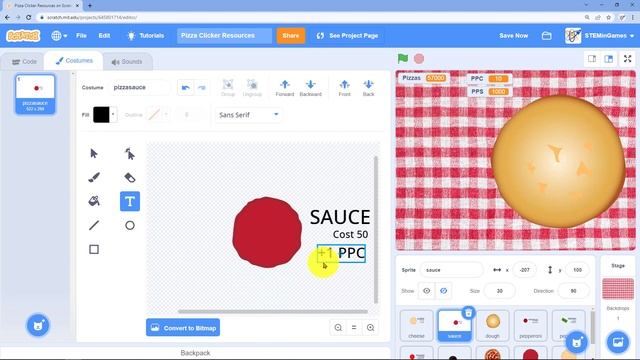Open the Backpack panel

195,353
